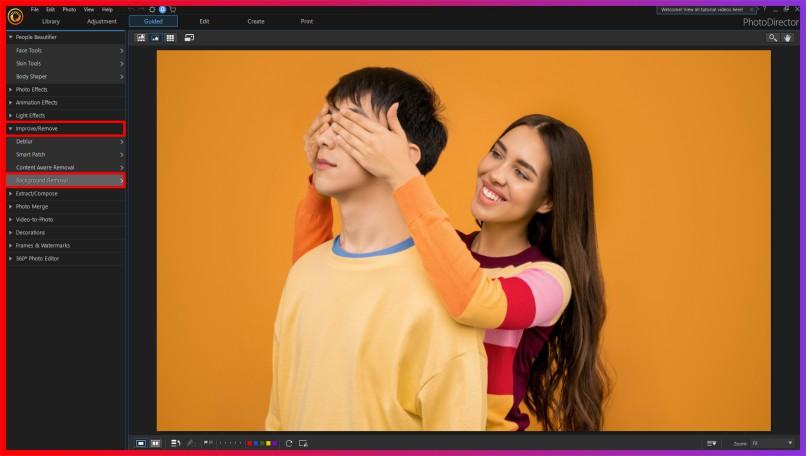Select the Zoom magnifier tool
Viewport: 806px width, 456px height.
[x=772, y=37]
